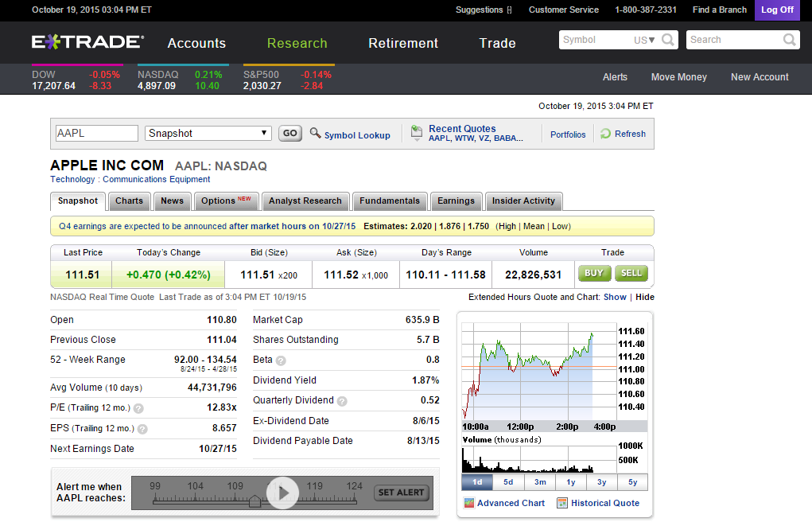
Task: Click the Technology sector link
Action: pos(72,179)
